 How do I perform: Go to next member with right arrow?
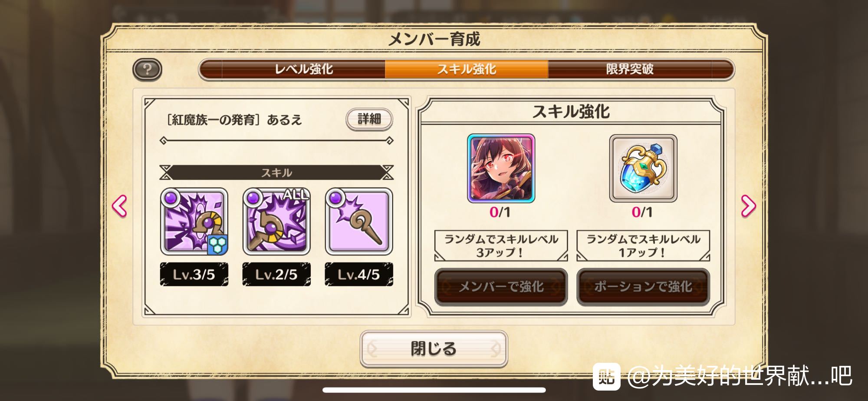coord(748,206)
